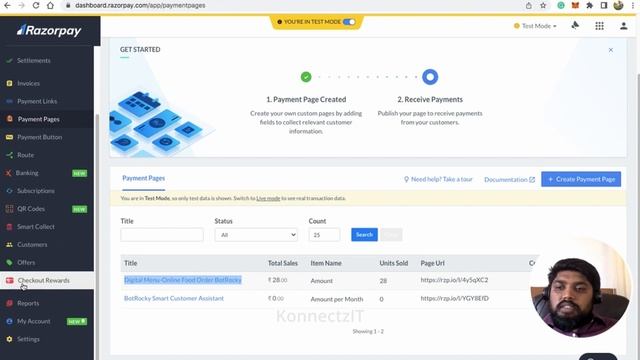
Task: Click Need help? Take a tour
Action: (438, 179)
